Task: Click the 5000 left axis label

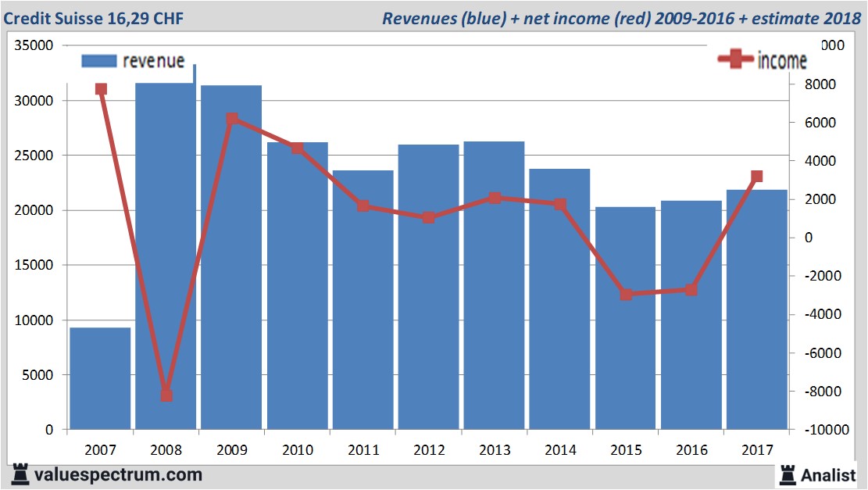Action: tap(38, 375)
